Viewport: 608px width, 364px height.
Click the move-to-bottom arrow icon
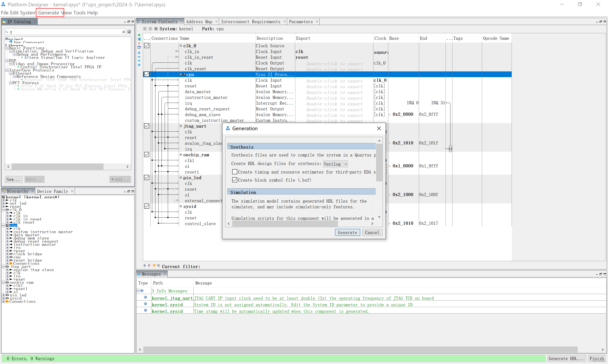[x=139, y=65]
